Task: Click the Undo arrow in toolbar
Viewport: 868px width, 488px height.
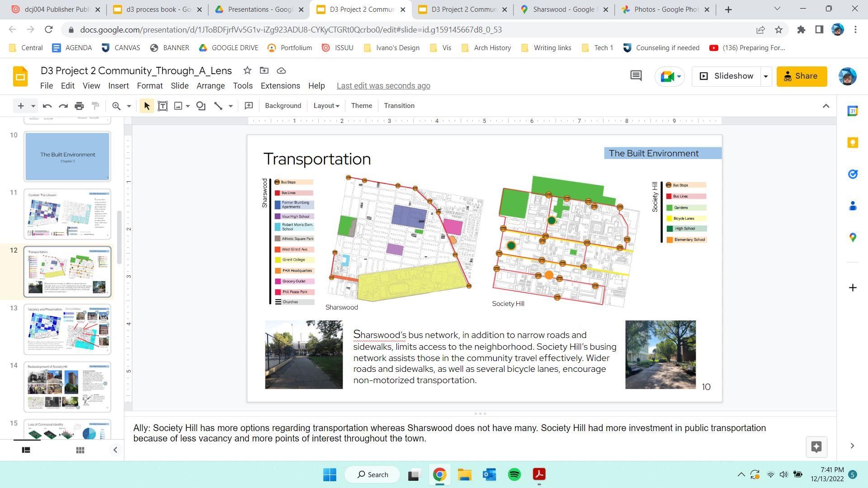Action: 47,106
